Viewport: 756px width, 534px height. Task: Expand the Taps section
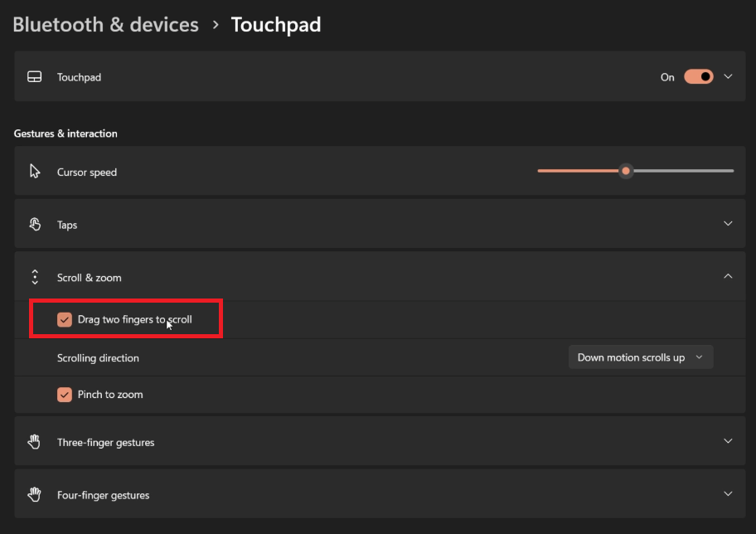point(728,223)
